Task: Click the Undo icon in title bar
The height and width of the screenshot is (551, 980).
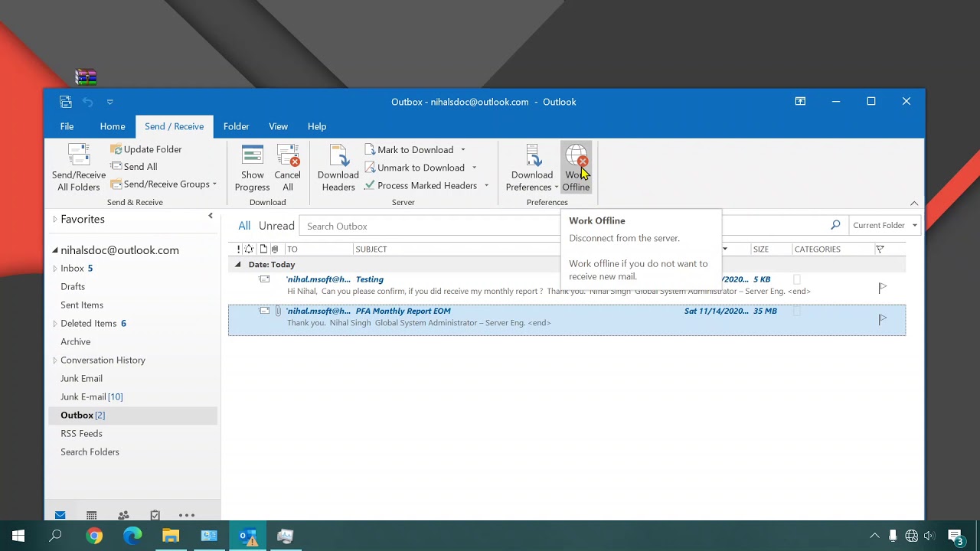Action: (x=88, y=102)
